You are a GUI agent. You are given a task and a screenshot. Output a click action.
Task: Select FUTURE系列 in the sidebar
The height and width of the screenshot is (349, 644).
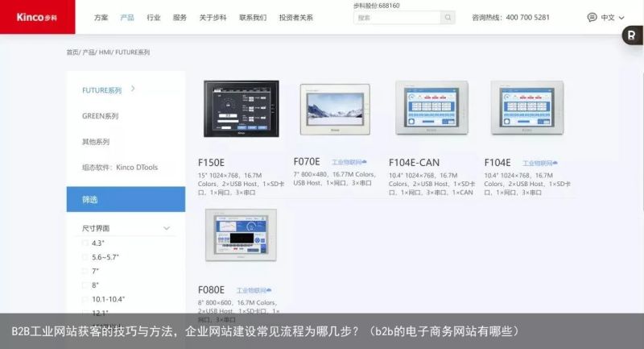point(102,90)
